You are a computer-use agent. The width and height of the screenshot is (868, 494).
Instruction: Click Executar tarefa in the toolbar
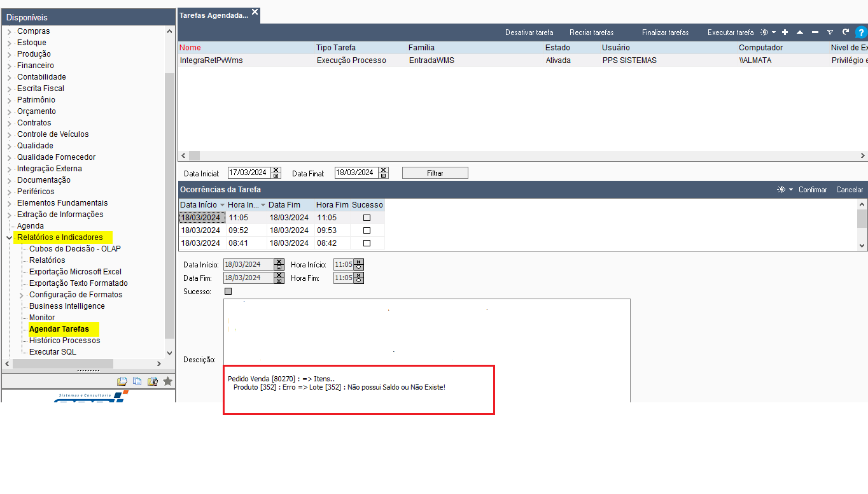pos(731,32)
